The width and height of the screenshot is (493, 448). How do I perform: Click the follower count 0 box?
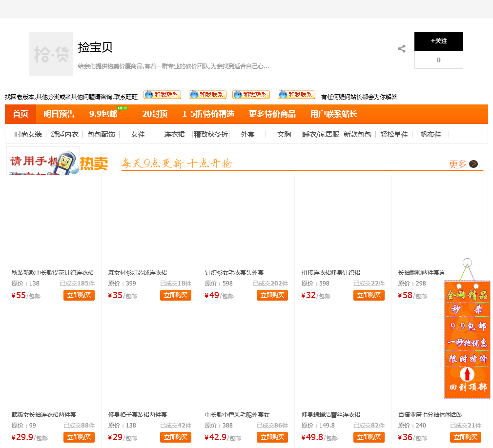[439, 60]
